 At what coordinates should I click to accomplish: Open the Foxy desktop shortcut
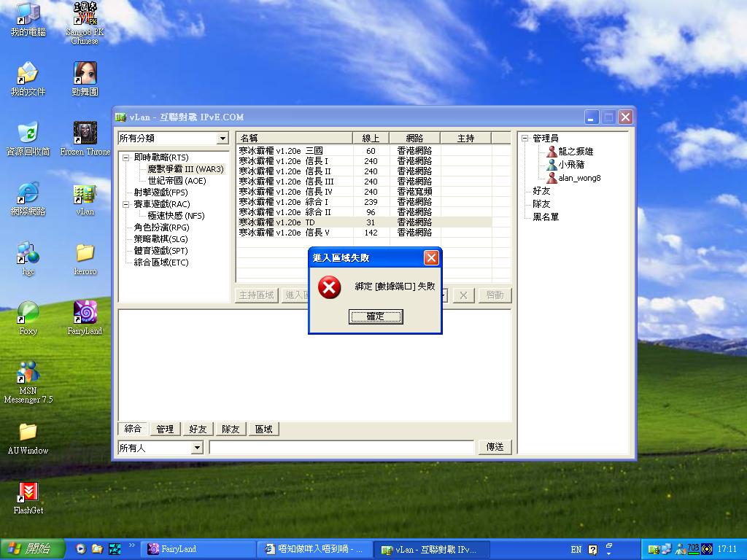(28, 314)
